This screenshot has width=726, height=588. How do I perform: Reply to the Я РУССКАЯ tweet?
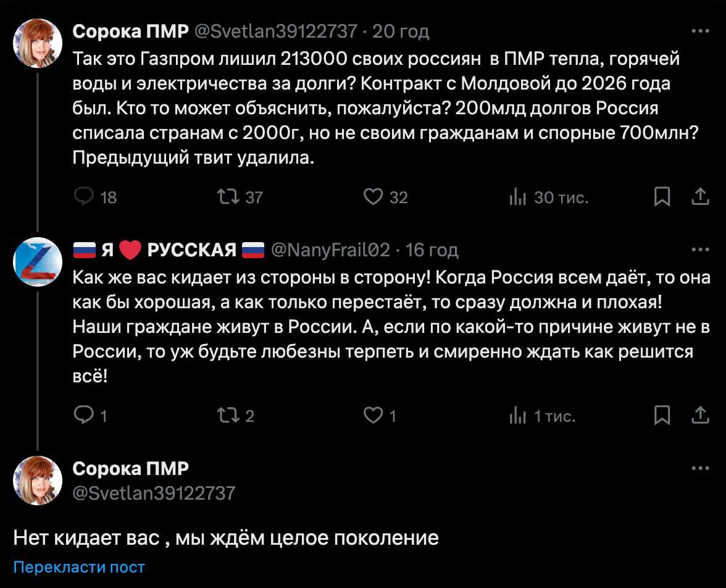[82, 416]
